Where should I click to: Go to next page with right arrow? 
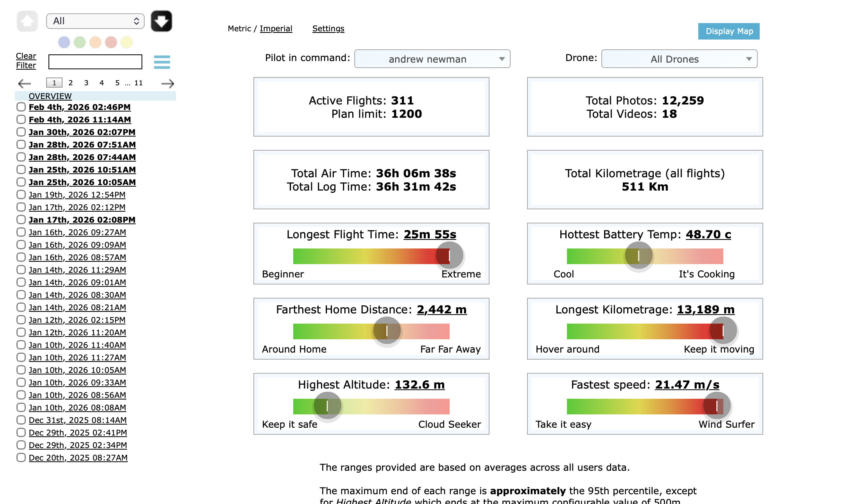click(x=168, y=83)
